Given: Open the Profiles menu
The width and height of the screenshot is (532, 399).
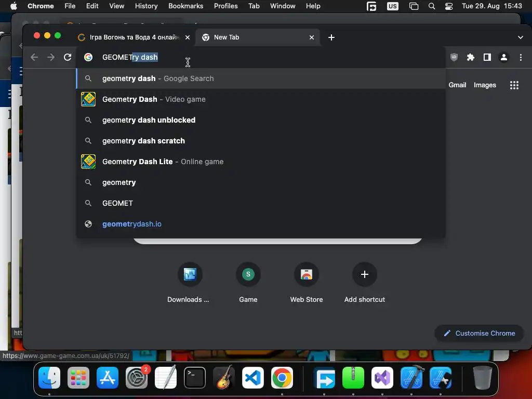Looking at the screenshot, I should click(x=225, y=6).
